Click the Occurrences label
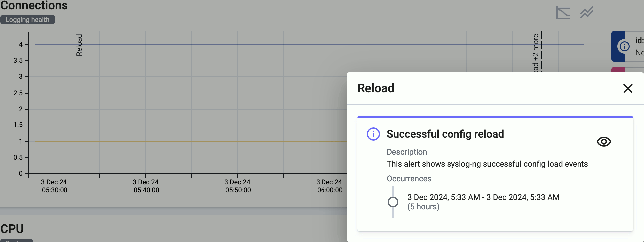This screenshot has width=644, height=242. coord(409,179)
